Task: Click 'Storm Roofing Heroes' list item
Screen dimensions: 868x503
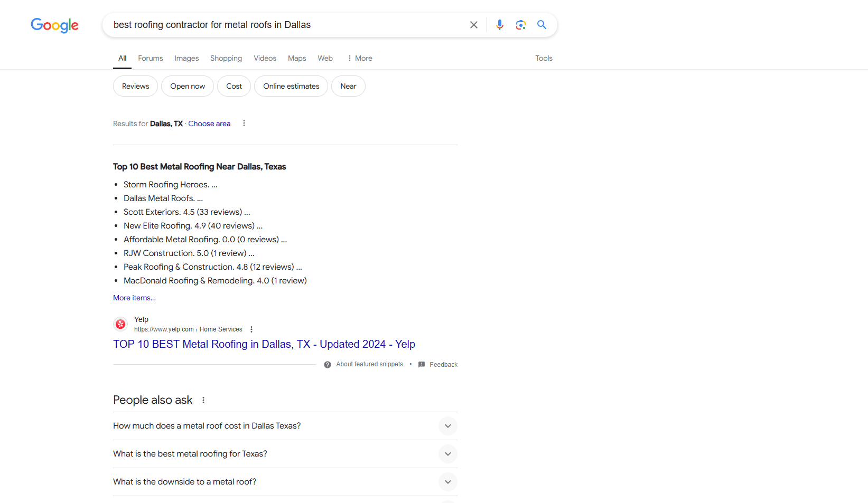Action: (x=171, y=184)
